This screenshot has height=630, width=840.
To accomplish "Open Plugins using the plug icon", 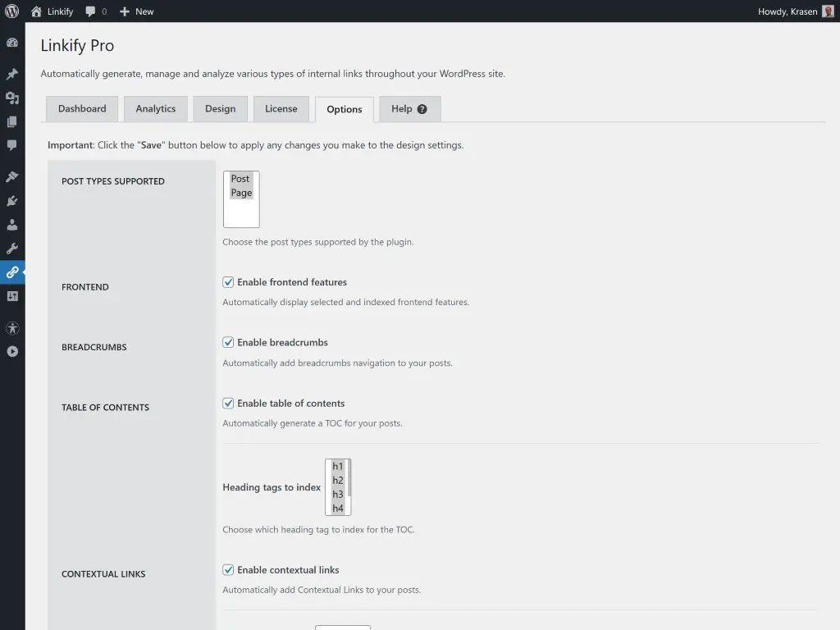I will click(12, 200).
